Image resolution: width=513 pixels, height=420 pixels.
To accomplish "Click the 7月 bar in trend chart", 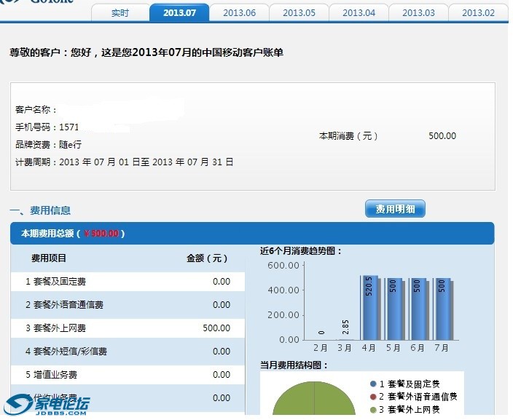I will 442,309.
